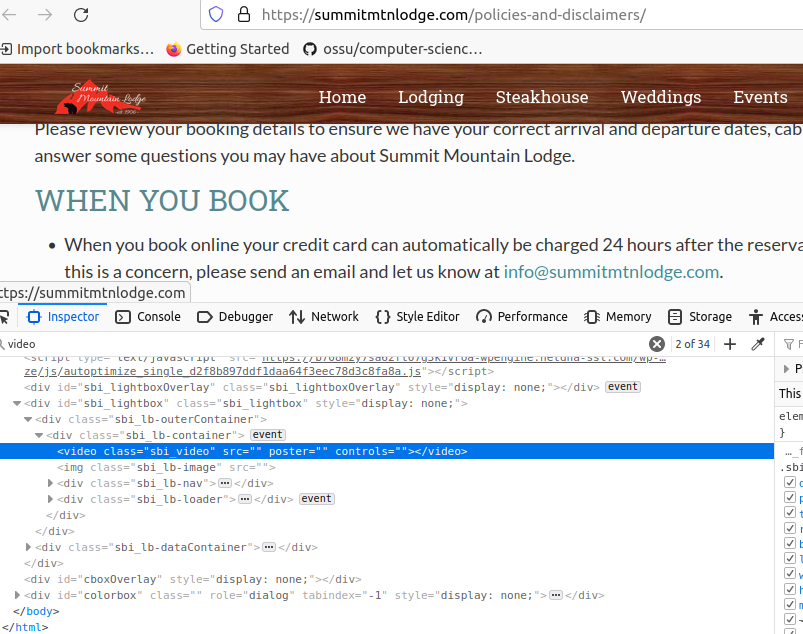Screen dimensions: 803x634
Task: Click the URL address bar text
Action: [453, 15]
